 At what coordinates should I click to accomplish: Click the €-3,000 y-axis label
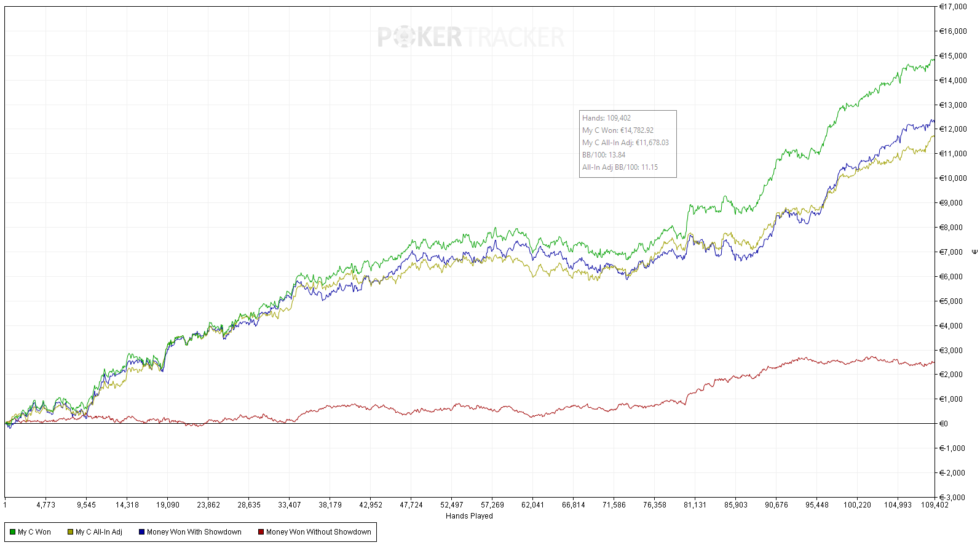pos(952,497)
